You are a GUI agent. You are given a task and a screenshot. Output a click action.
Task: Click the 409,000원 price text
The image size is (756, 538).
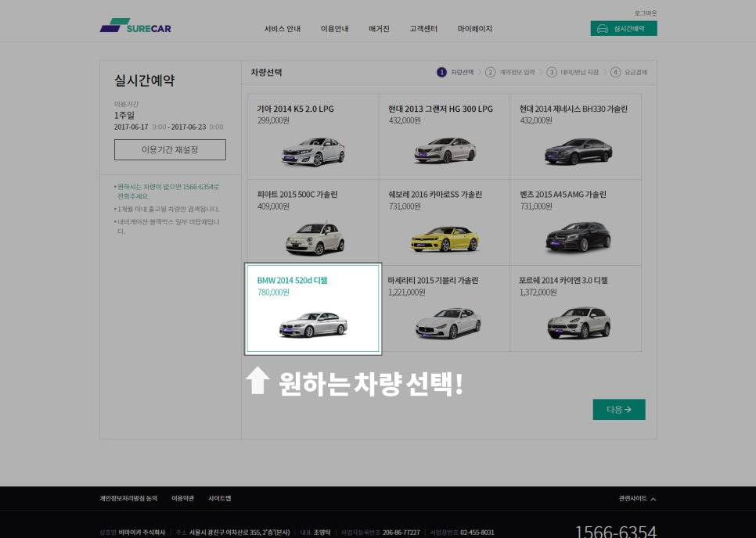pos(273,206)
